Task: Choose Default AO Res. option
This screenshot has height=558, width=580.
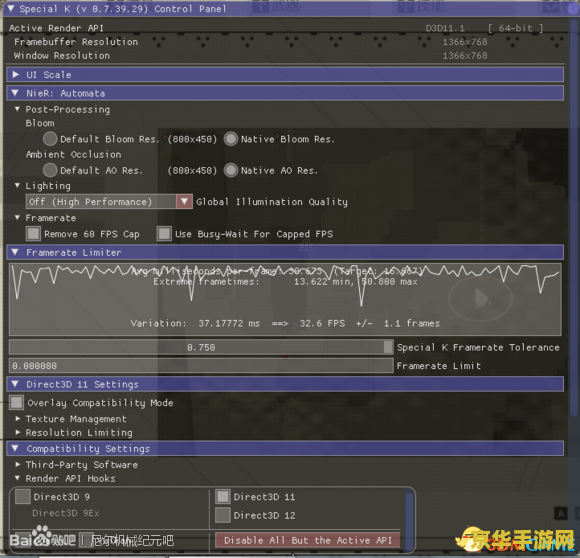Action: 50,170
